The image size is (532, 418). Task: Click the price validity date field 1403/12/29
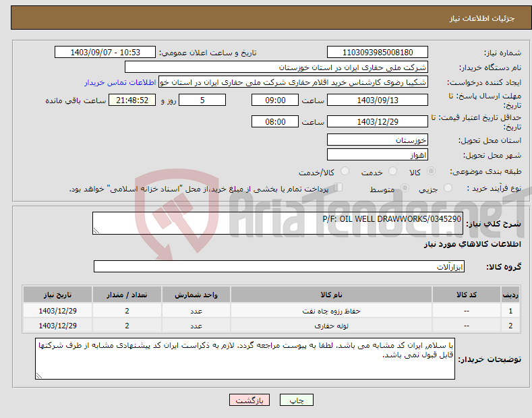point(378,121)
